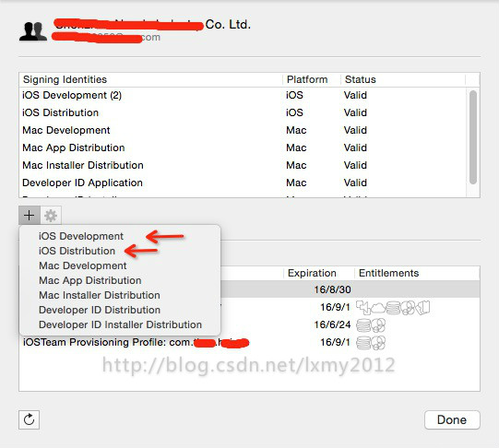Click the Expiration column header
Screen dimensions: 499x448
point(319,273)
